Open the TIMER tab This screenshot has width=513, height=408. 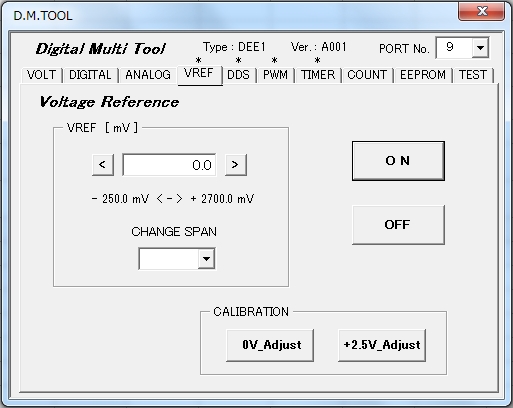pyautogui.click(x=318, y=75)
